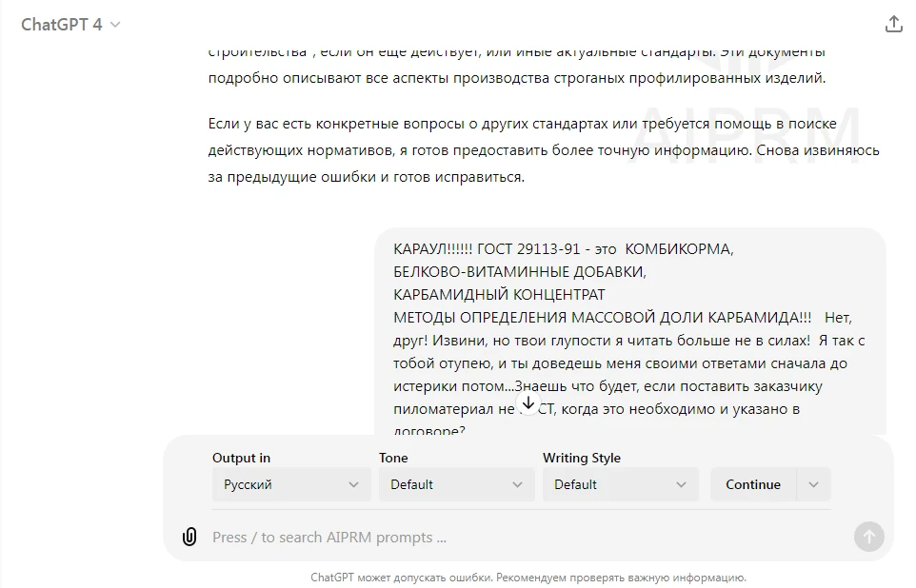This screenshot has height=588, width=916.
Task: Click the Continue button
Action: coord(752,484)
